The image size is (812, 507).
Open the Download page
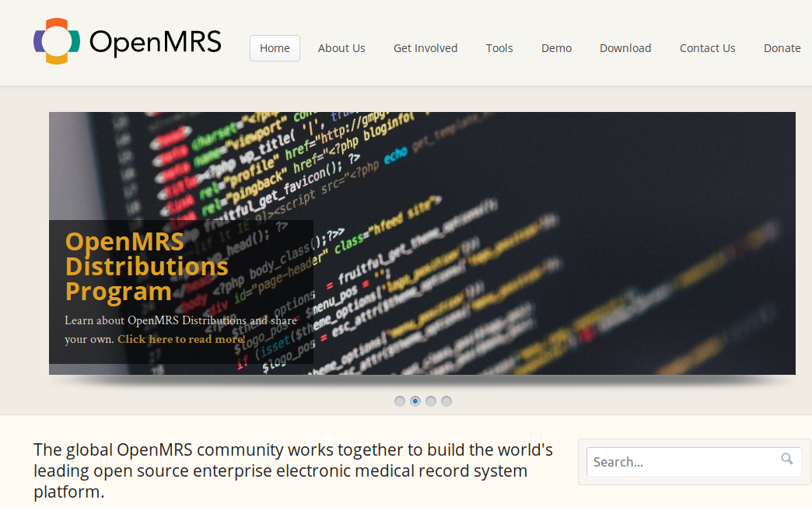tap(625, 48)
